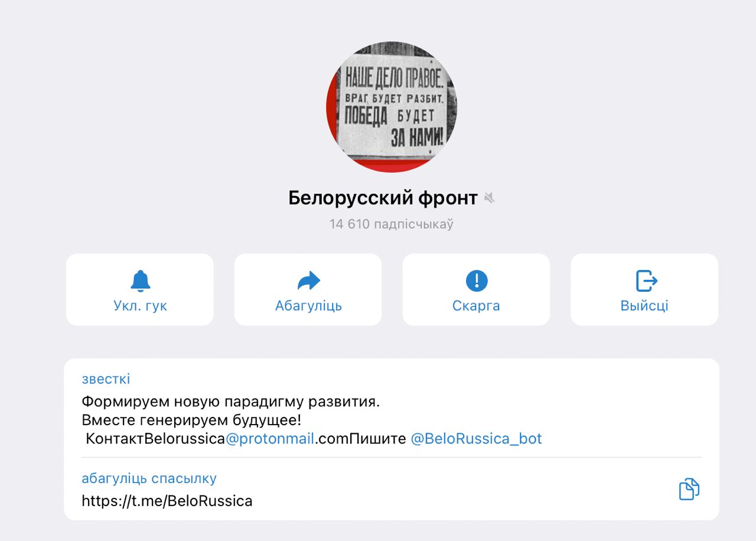
Task: Copy the channel link with copy icon
Action: 689,489
